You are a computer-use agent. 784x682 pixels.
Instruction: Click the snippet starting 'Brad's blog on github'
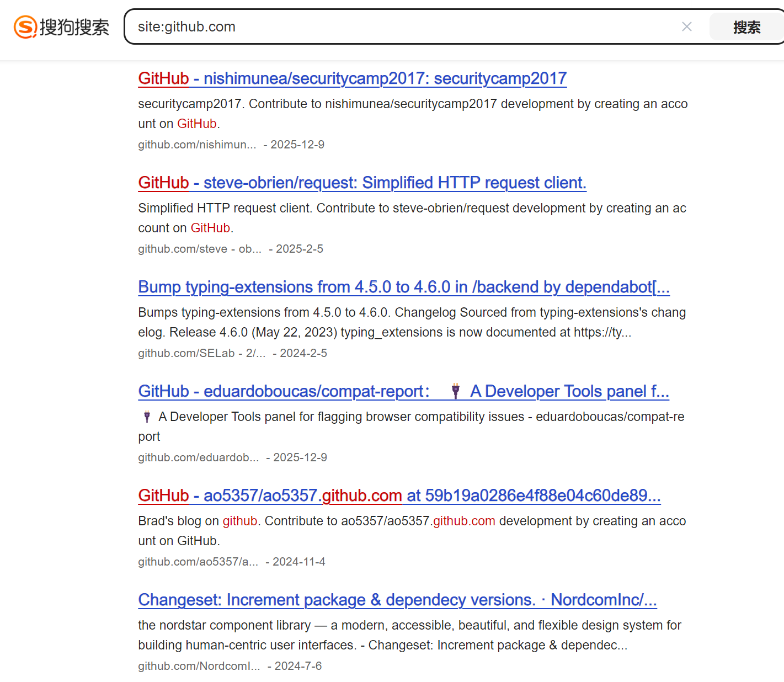pyautogui.click(x=412, y=531)
